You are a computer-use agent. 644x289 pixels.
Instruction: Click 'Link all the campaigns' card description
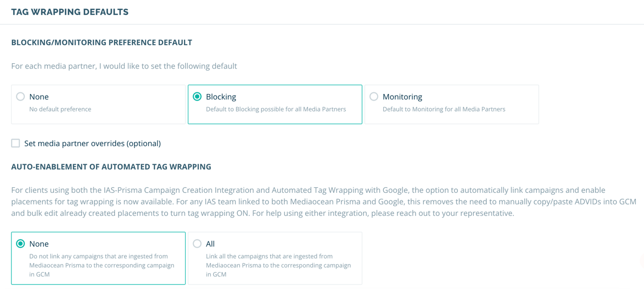coord(278,265)
